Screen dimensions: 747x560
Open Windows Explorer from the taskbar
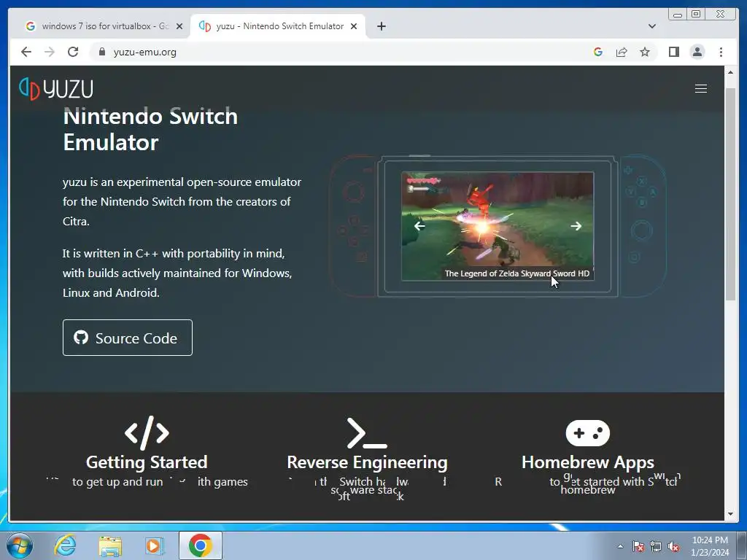coord(110,545)
